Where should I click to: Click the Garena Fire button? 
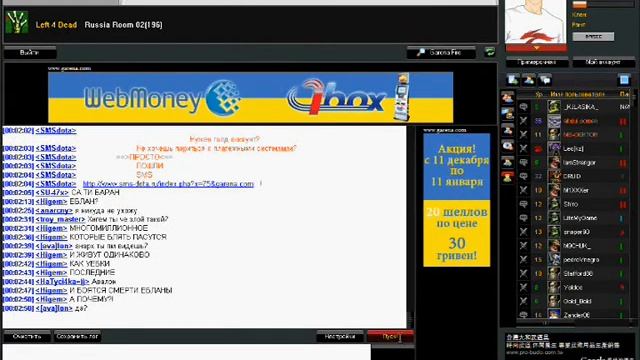(441, 53)
